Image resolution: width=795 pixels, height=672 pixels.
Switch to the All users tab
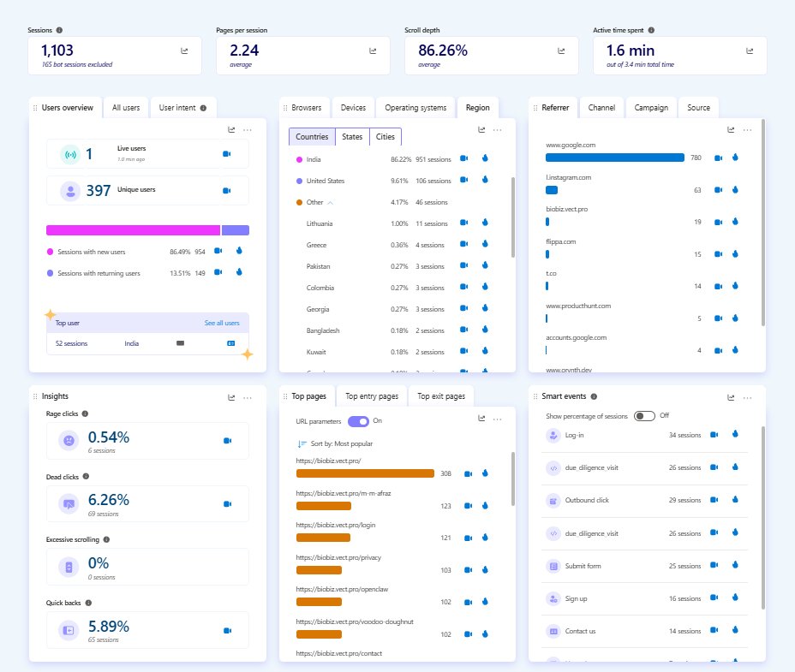(x=126, y=108)
